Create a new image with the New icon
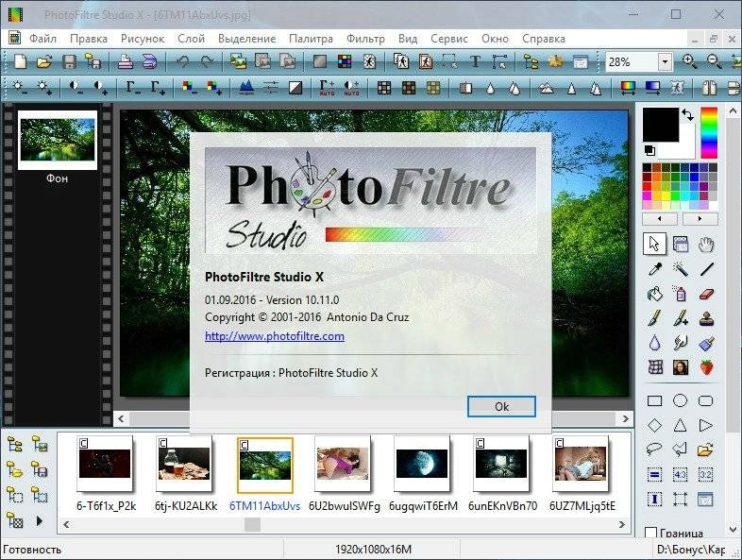Screen dimensions: 742x560 coord(21,62)
